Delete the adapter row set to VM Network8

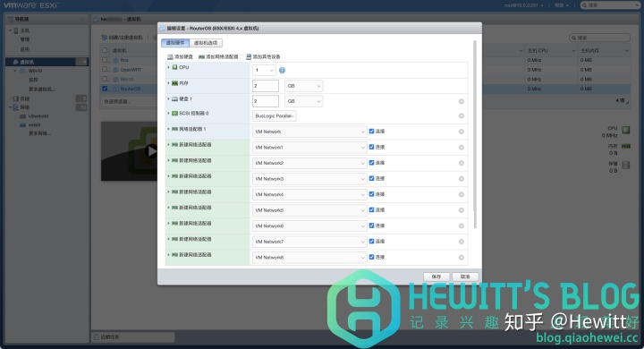tap(462, 258)
